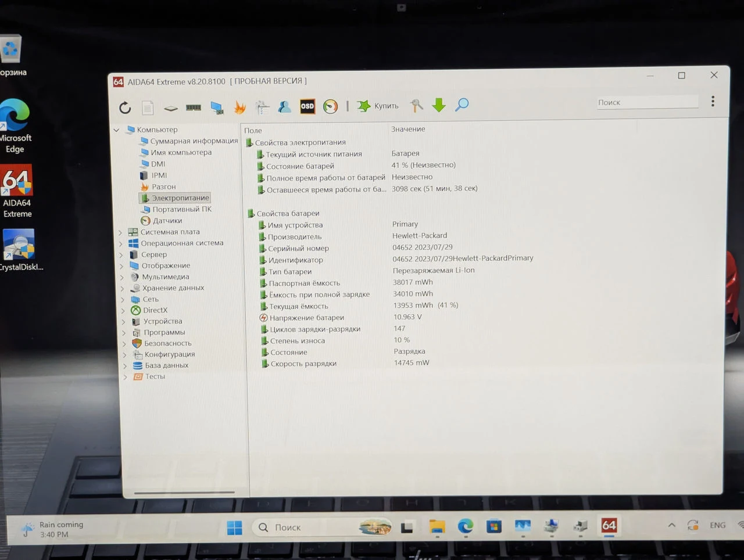Click the Значение column header
The height and width of the screenshot is (560, 744).
(408, 129)
